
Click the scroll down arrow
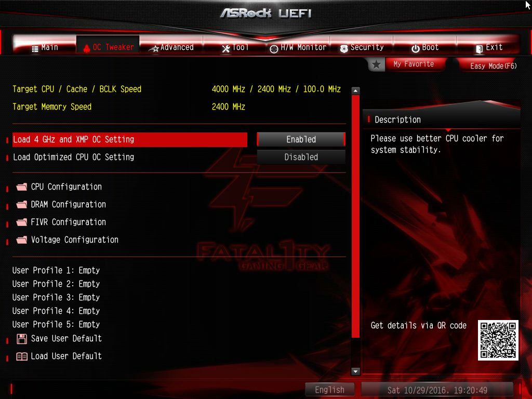(355, 371)
